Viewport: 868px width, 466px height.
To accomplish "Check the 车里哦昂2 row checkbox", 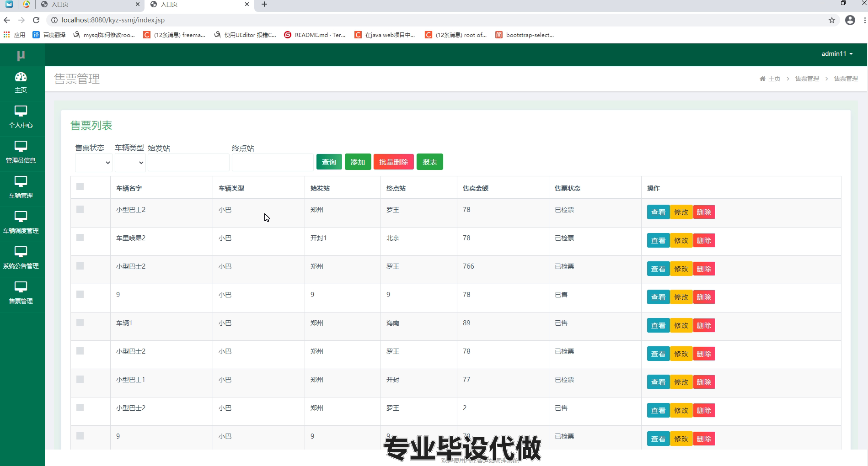I will 80,238.
